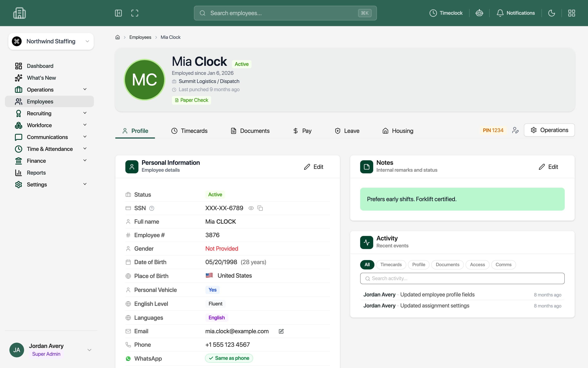Open SSN help tooltip icon
The height and width of the screenshot is (368, 588).
152,208
